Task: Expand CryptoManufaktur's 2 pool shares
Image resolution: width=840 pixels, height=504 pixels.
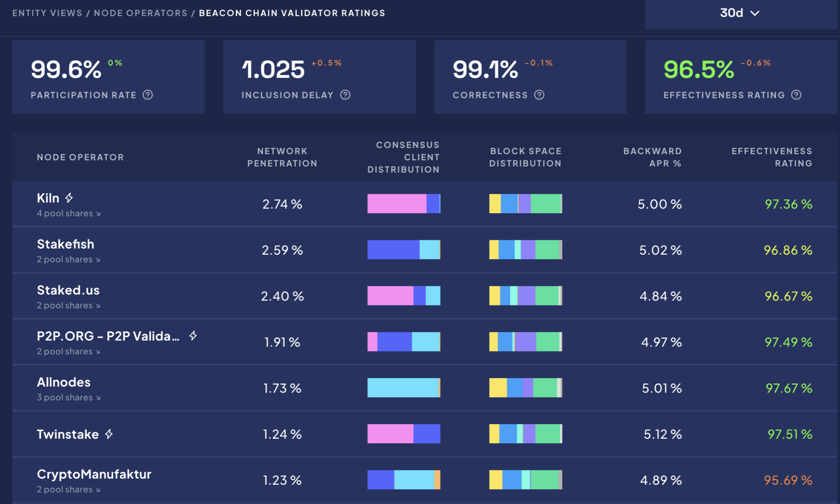Action: [x=69, y=490]
